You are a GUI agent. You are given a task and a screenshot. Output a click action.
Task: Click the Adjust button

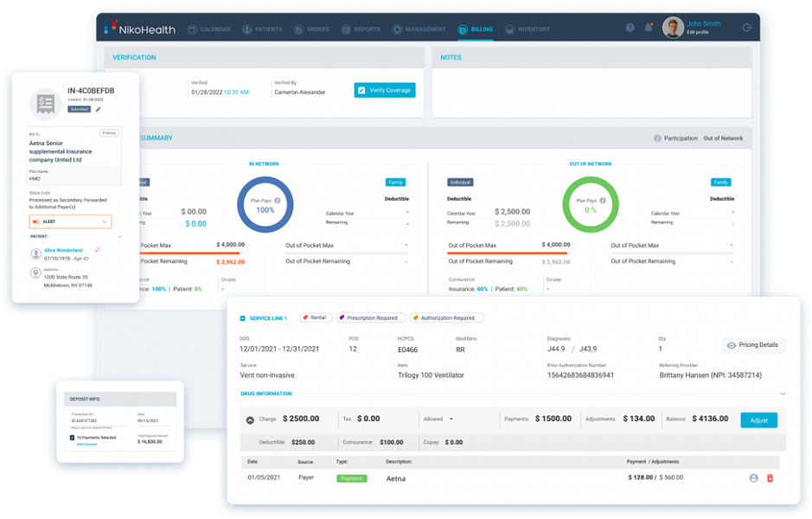point(758,420)
